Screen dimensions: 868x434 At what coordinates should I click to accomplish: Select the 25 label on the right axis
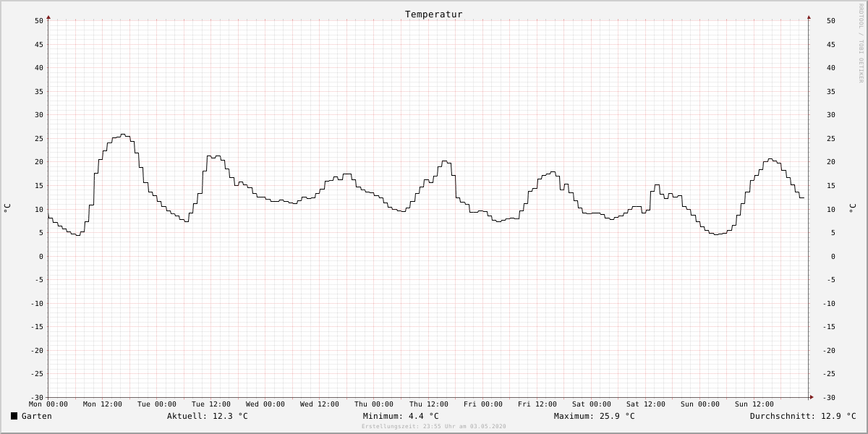831,139
